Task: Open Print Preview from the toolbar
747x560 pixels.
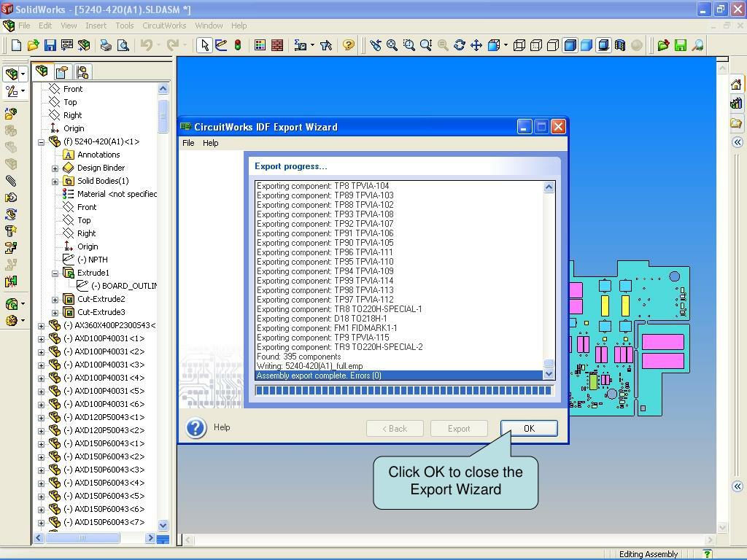Action: 123,45
